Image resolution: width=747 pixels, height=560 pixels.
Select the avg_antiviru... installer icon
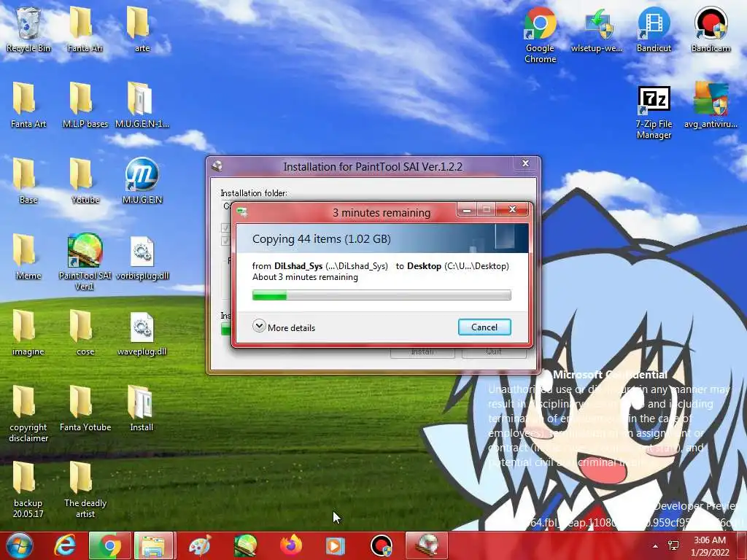coord(711,105)
